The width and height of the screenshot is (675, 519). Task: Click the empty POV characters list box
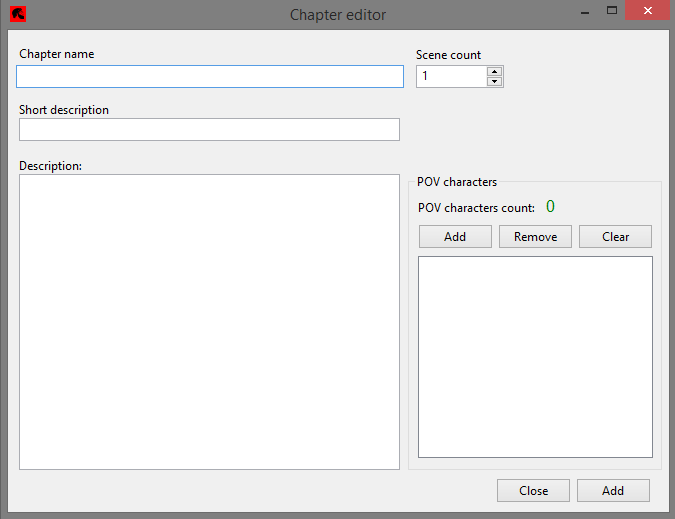535,357
